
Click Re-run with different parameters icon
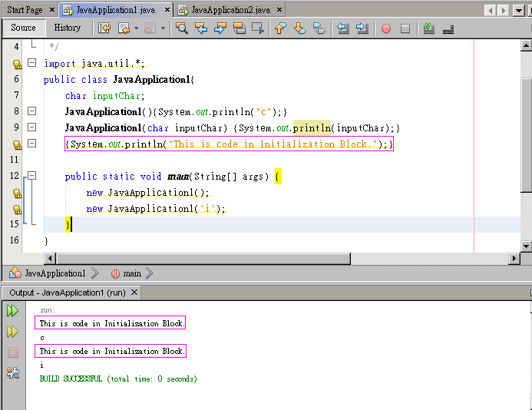click(x=12, y=331)
